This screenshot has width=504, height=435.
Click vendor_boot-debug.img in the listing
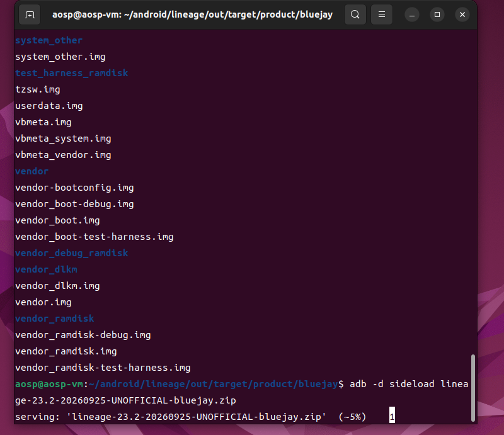(74, 204)
